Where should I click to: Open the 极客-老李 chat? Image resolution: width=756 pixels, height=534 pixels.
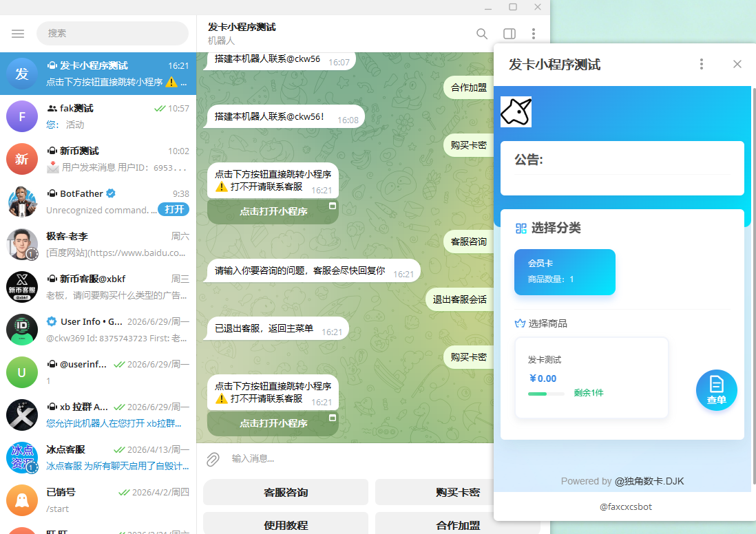(98, 244)
